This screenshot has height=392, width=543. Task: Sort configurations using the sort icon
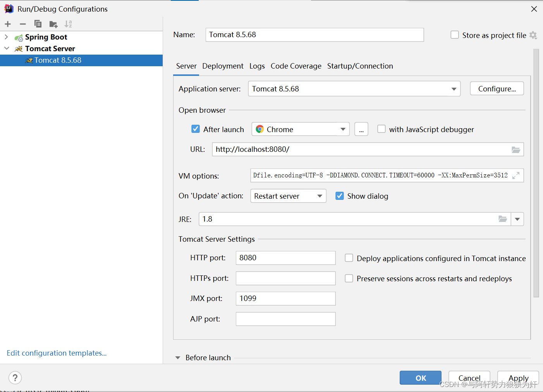click(68, 24)
